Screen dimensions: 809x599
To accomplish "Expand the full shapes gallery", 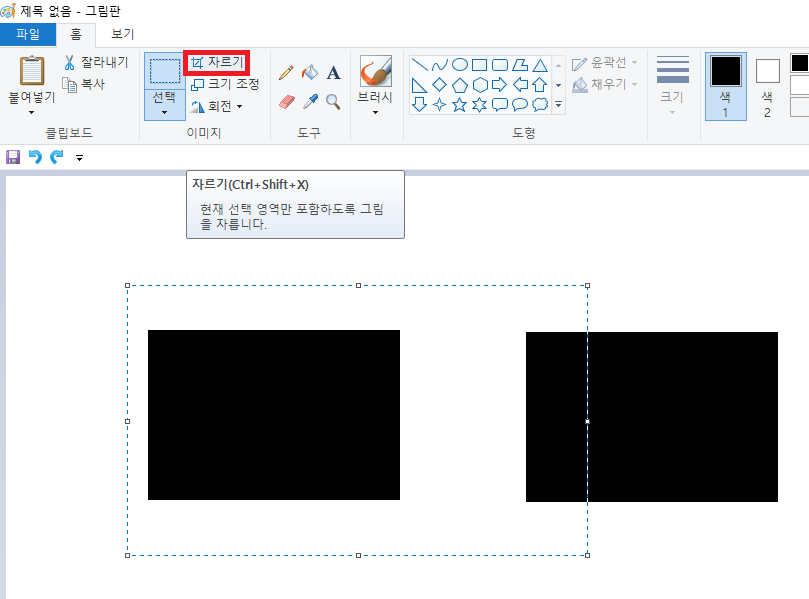I will click(x=558, y=105).
